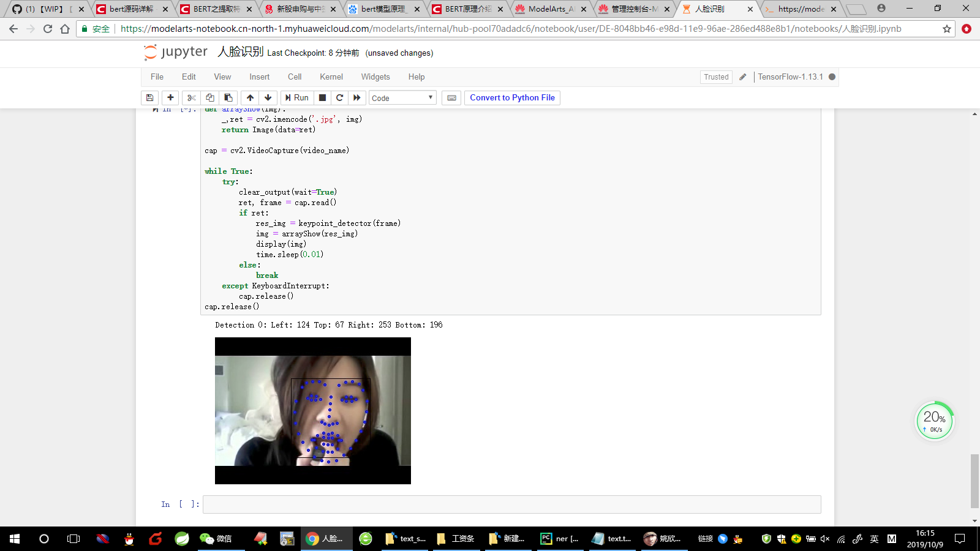Open Task View in taskbar

coord(73,539)
